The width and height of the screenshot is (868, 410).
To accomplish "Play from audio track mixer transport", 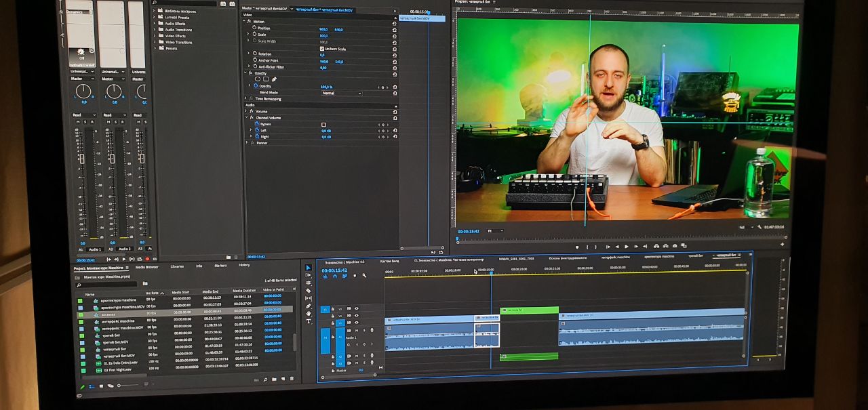I will coord(124,259).
